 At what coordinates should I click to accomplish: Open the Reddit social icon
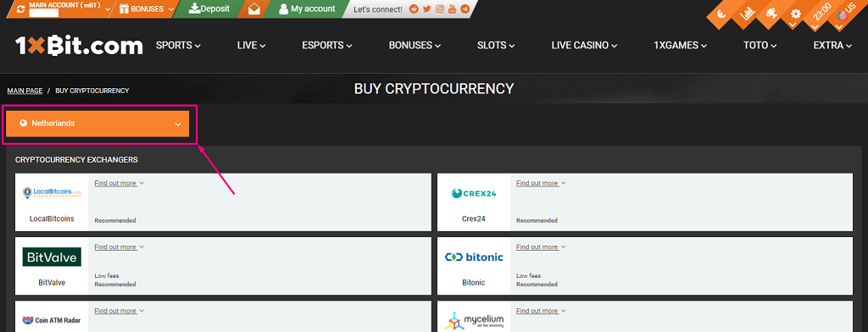(414, 8)
